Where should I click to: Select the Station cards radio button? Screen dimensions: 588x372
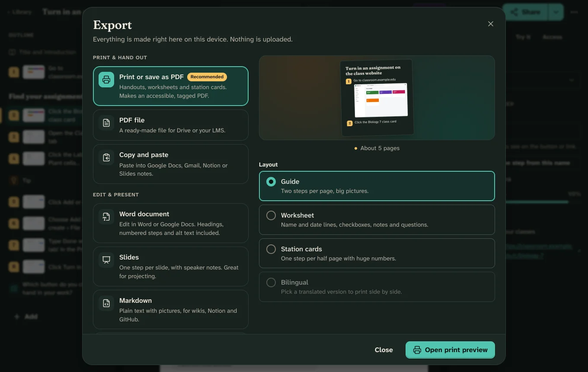point(271,249)
